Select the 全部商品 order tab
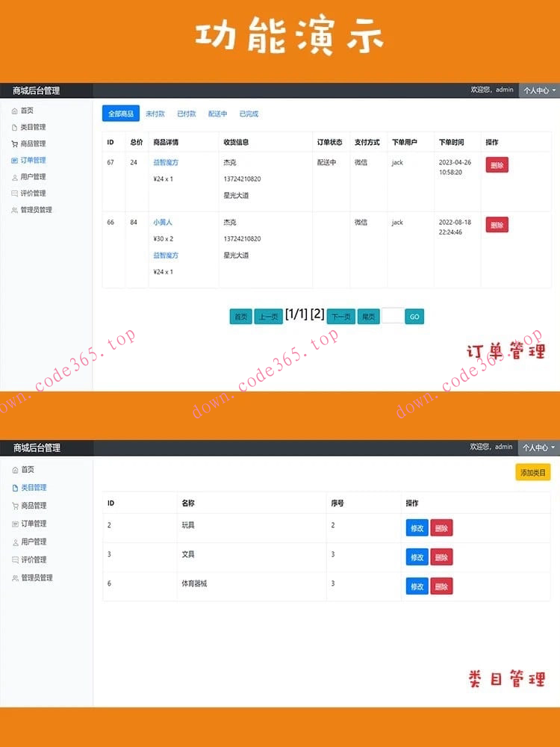Image resolution: width=560 pixels, height=747 pixels. (x=121, y=114)
